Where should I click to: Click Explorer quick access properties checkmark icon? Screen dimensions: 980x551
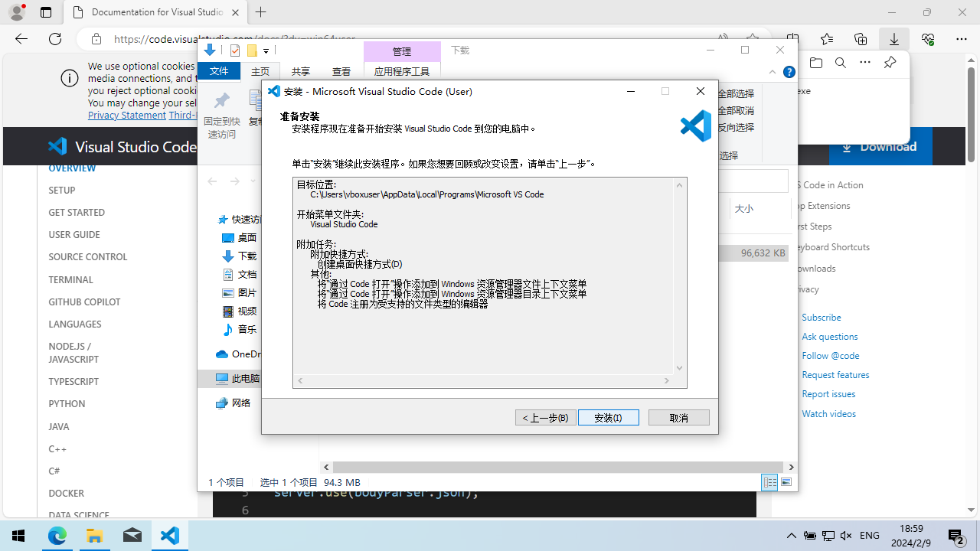235,51
